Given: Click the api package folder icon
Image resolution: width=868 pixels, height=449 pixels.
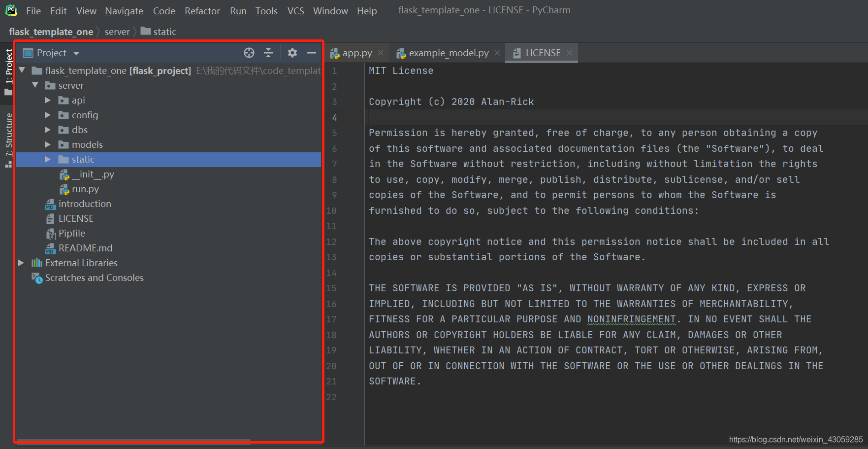Looking at the screenshot, I should tap(64, 101).
